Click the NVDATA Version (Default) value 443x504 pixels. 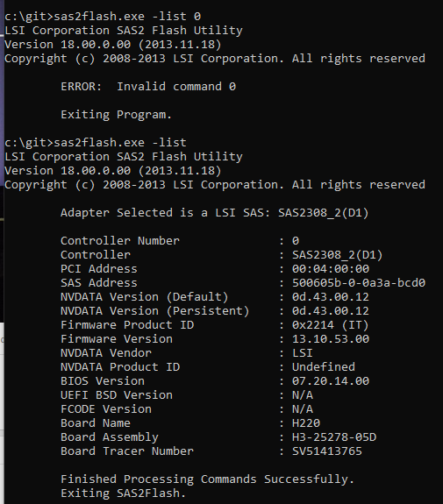point(331,297)
